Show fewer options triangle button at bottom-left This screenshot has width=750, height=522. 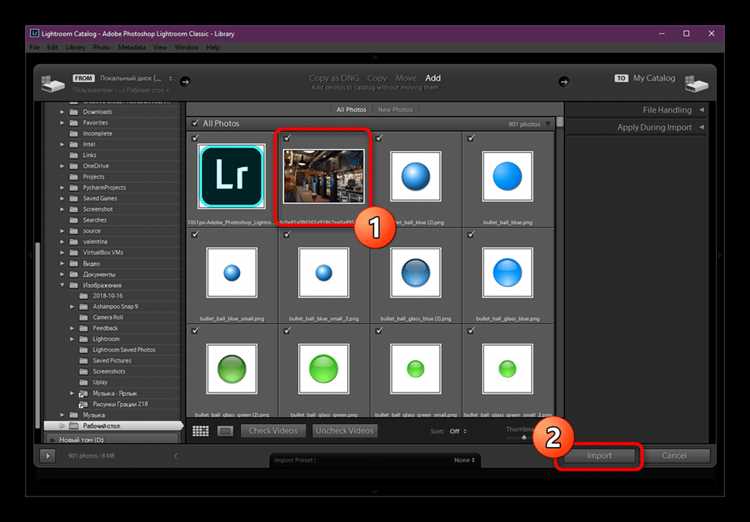click(x=48, y=455)
